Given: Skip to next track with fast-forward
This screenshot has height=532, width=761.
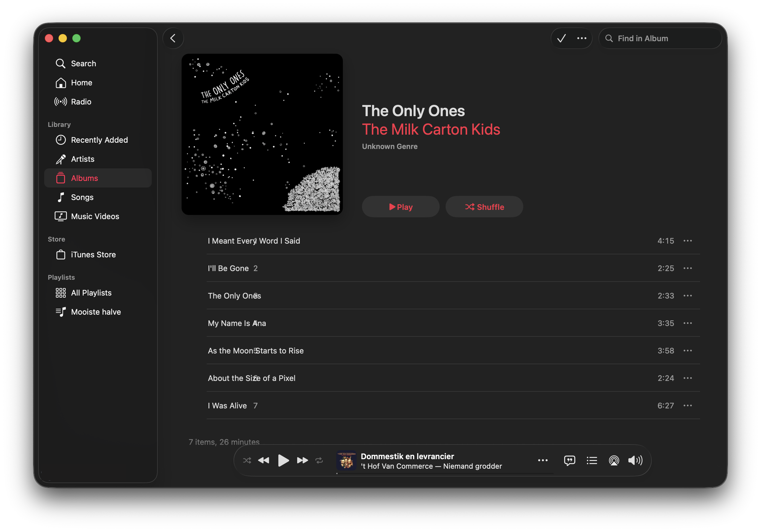Looking at the screenshot, I should [302, 460].
